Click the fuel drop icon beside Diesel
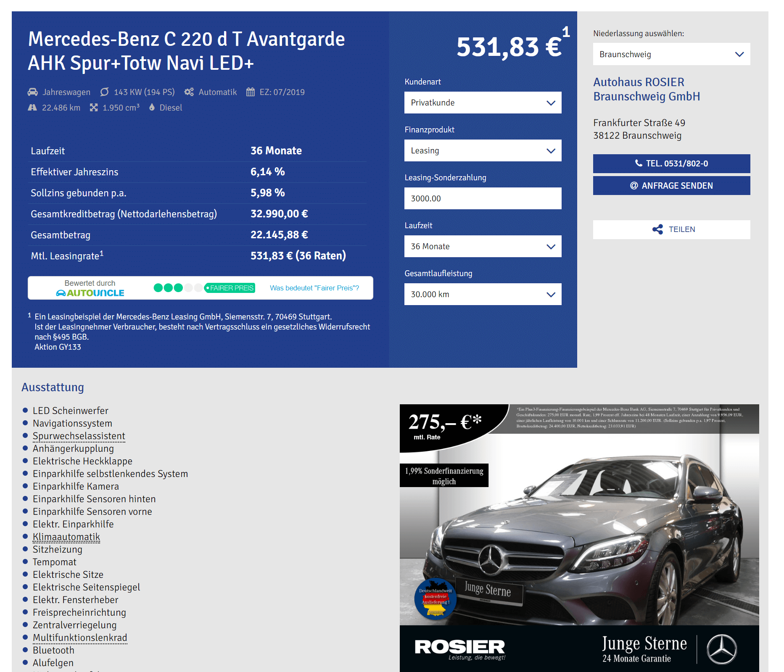Image resolution: width=784 pixels, height=672 pixels. click(x=152, y=107)
